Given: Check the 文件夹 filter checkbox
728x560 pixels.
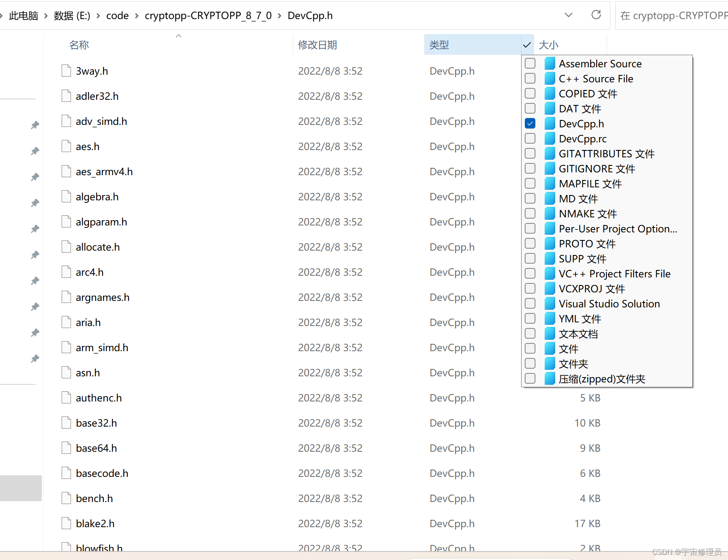Looking at the screenshot, I should tap(530, 363).
